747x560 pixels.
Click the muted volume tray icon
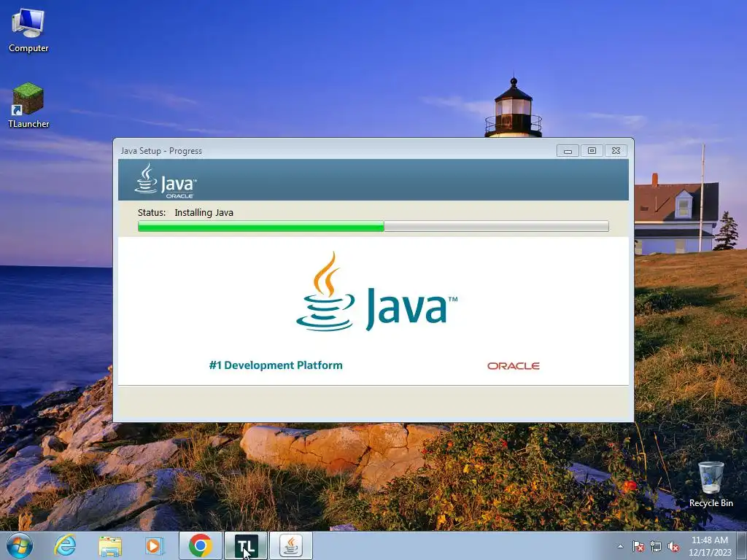tap(673, 546)
